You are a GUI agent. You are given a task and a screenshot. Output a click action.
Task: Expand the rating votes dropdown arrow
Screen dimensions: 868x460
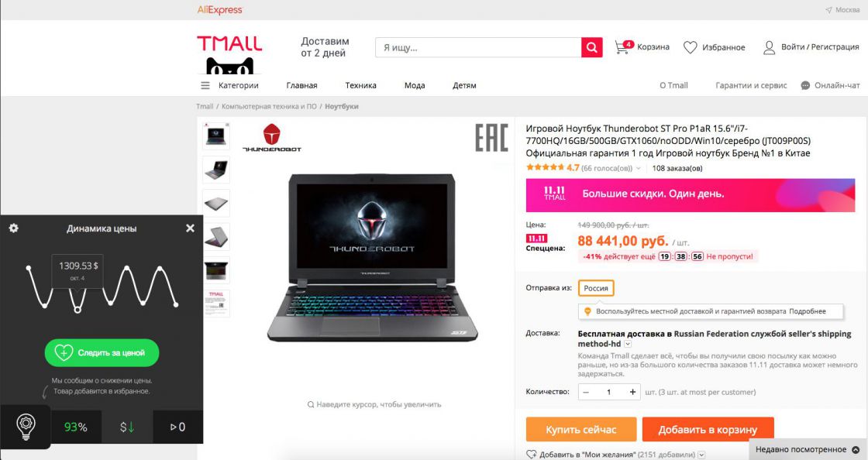click(639, 168)
